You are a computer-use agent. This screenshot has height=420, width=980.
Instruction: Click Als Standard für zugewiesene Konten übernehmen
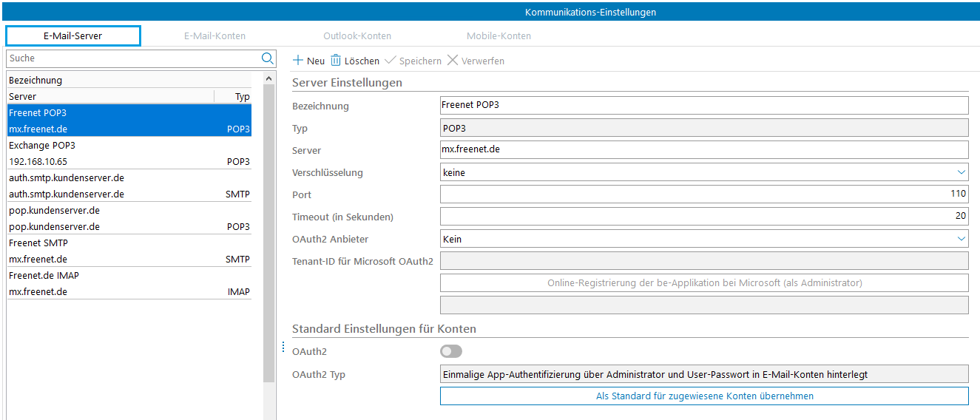point(704,396)
